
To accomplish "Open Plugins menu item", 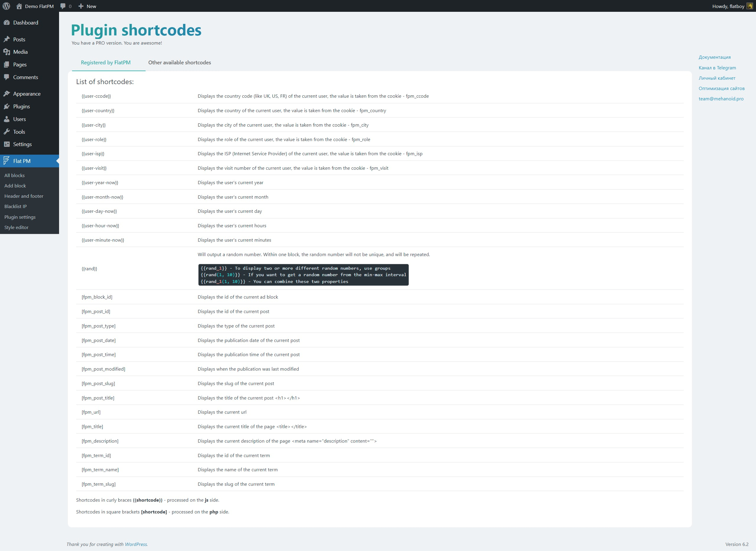I will tap(29, 107).
